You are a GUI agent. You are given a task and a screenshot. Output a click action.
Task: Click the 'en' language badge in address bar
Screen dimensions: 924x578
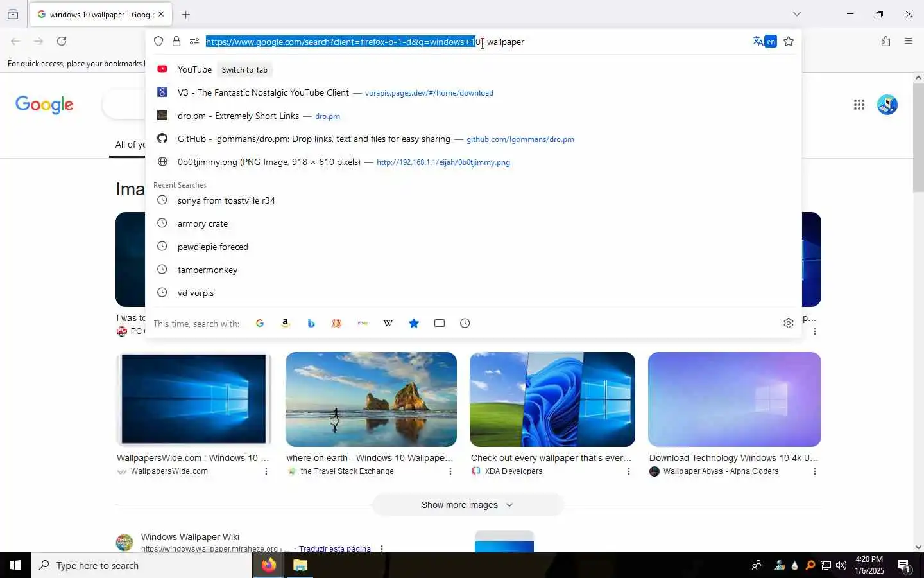pos(771,42)
